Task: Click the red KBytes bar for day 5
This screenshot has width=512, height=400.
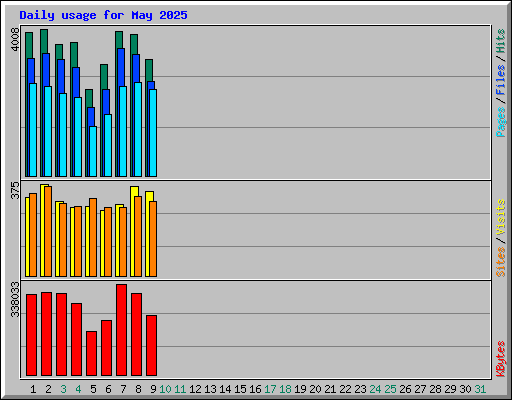Action: (x=92, y=354)
